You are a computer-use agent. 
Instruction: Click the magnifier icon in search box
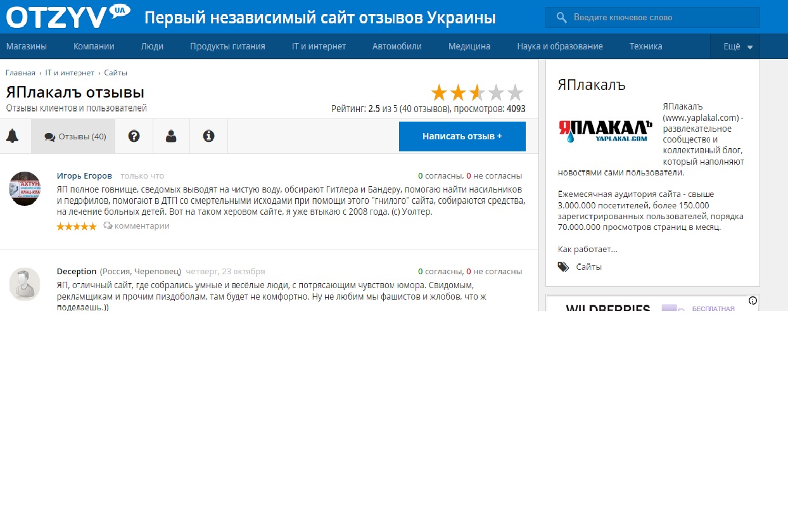tap(561, 18)
